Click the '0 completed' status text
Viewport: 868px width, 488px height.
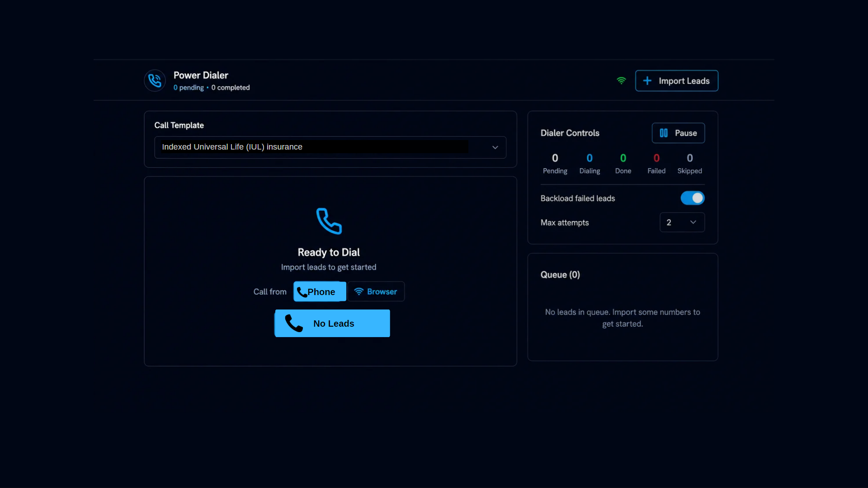231,88
